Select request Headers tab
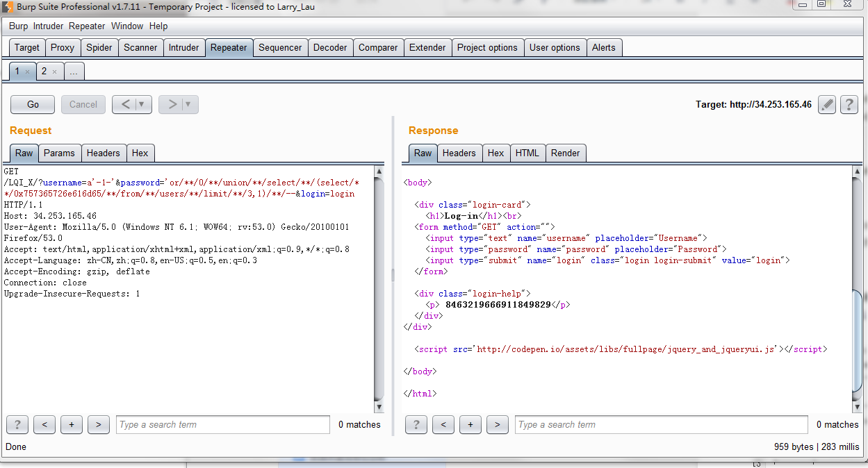 104,153
